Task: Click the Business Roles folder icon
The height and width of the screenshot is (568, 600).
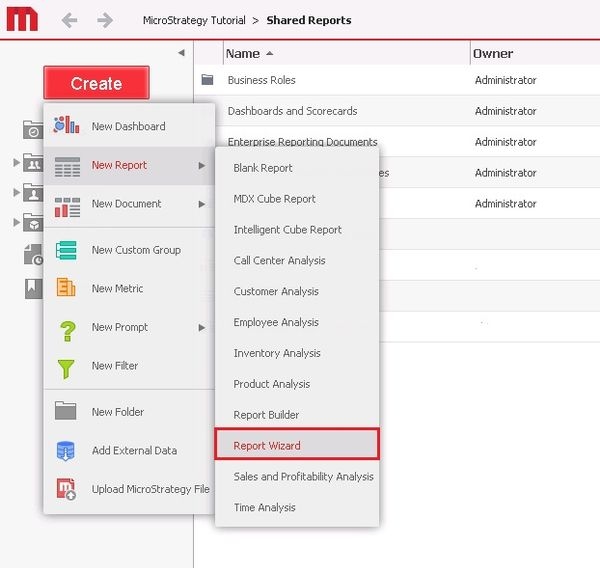Action: 207,80
